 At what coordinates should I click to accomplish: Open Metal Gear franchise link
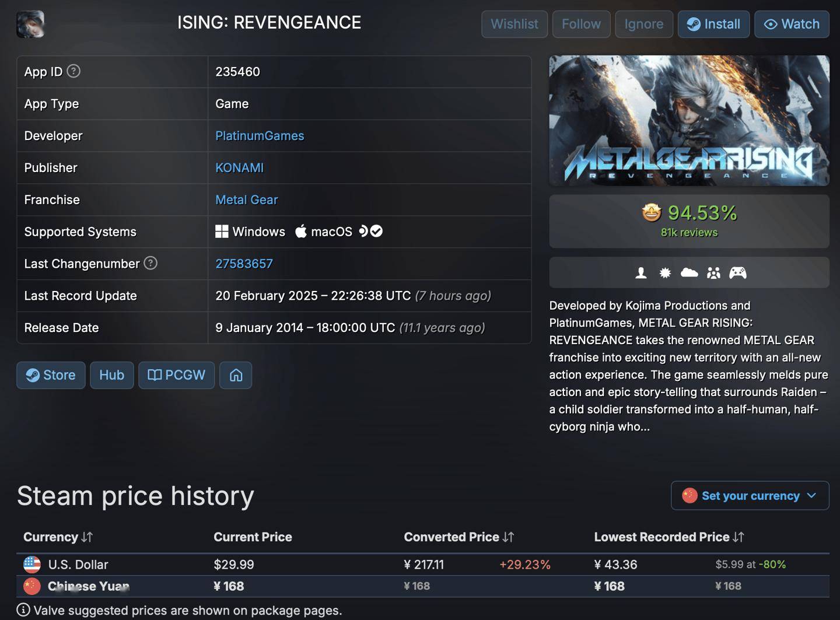[246, 199]
